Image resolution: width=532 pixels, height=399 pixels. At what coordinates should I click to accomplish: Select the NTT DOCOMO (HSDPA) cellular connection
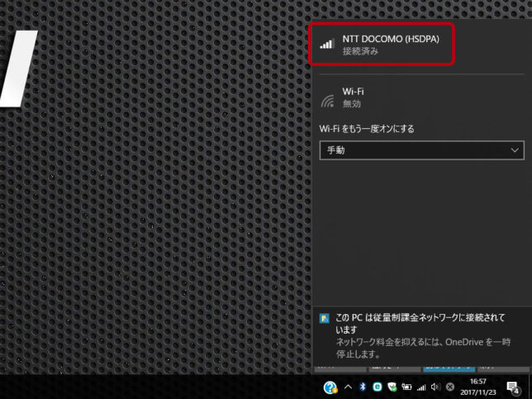click(421, 44)
